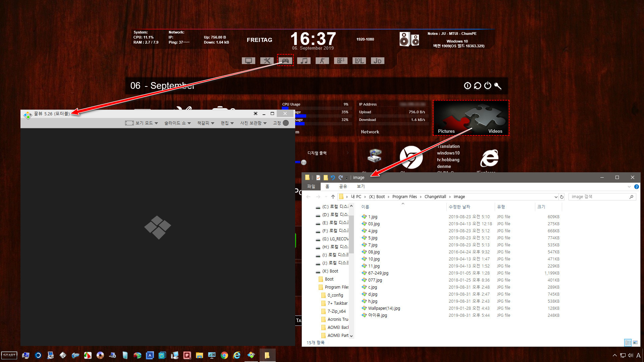Viewport: 644px width, 362px height.
Task: Click the START button on the taskbar
Action: click(9, 355)
